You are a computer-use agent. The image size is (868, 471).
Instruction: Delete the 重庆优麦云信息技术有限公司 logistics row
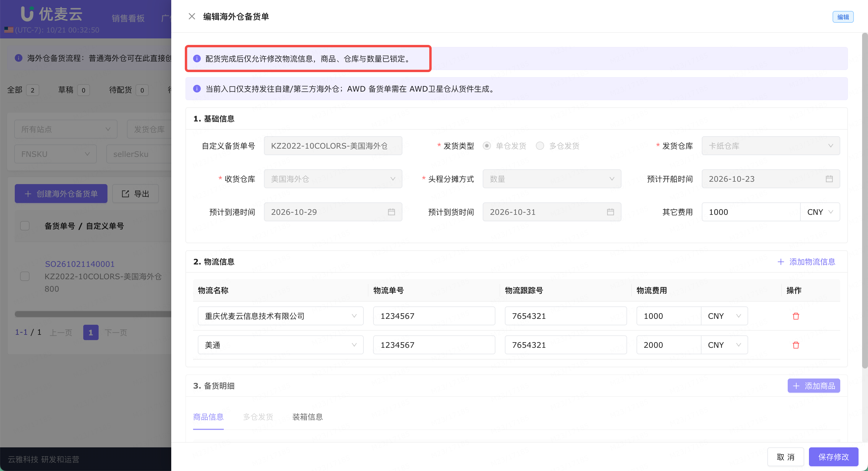click(x=796, y=316)
